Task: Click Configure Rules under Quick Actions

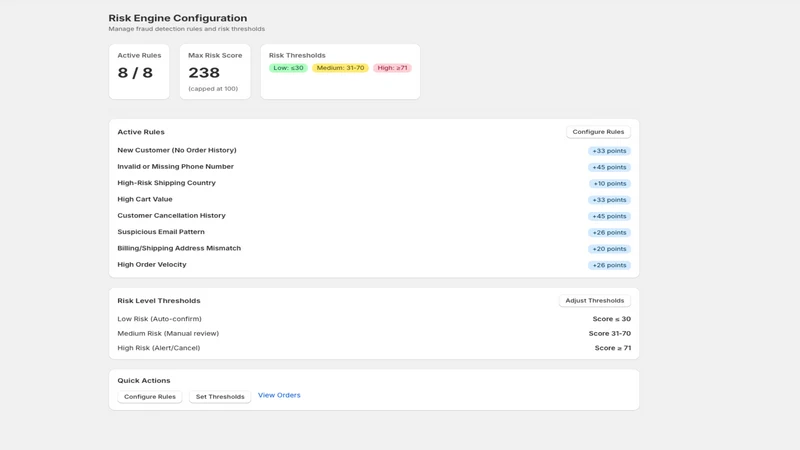Action: tap(149, 396)
